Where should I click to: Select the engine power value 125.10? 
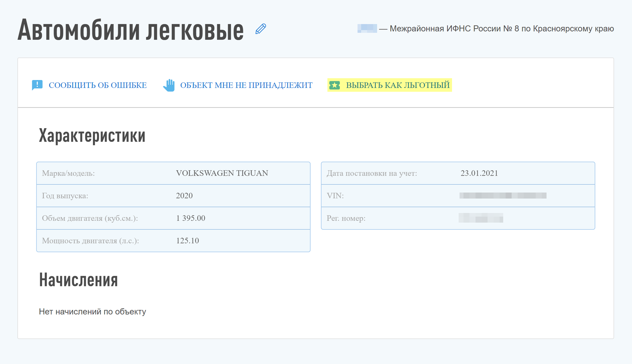tap(187, 241)
